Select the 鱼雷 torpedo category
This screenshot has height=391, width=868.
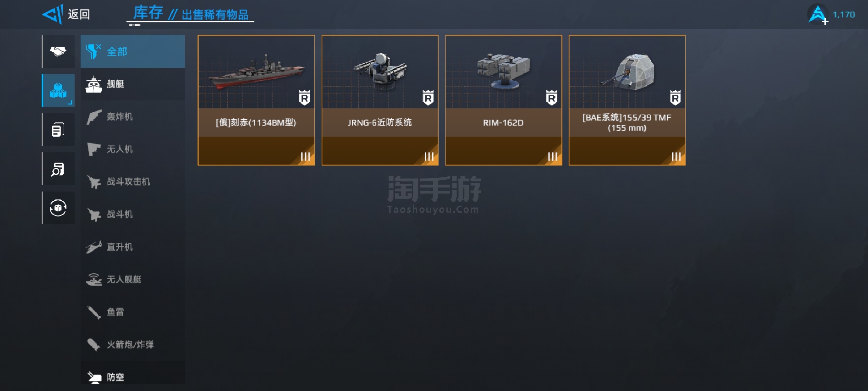(133, 312)
